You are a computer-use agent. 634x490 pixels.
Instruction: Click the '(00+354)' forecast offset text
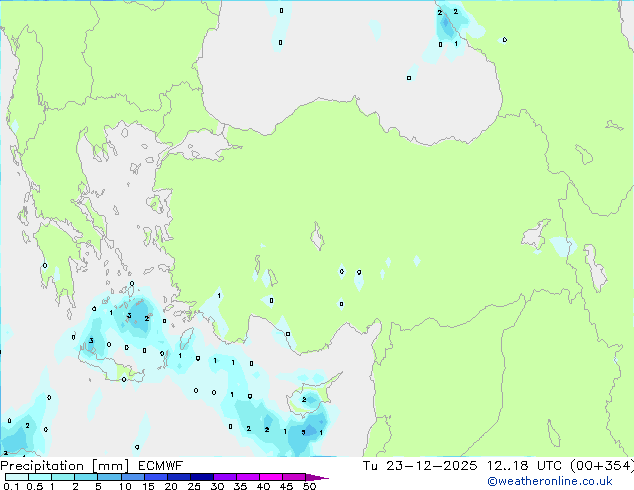click(x=602, y=466)
